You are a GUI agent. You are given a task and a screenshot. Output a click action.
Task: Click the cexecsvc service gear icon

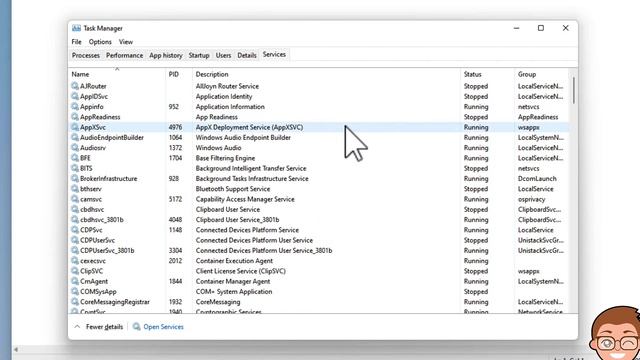[x=75, y=260]
